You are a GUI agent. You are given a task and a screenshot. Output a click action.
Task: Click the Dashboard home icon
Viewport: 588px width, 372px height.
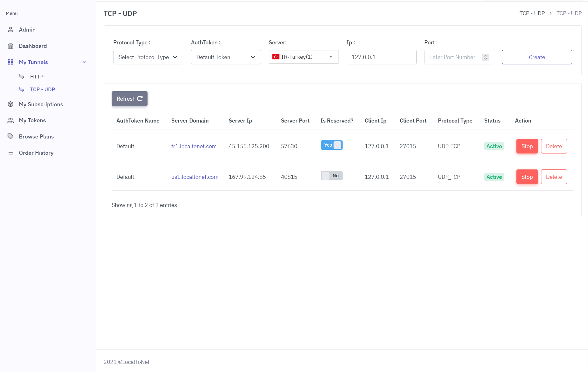(x=11, y=46)
